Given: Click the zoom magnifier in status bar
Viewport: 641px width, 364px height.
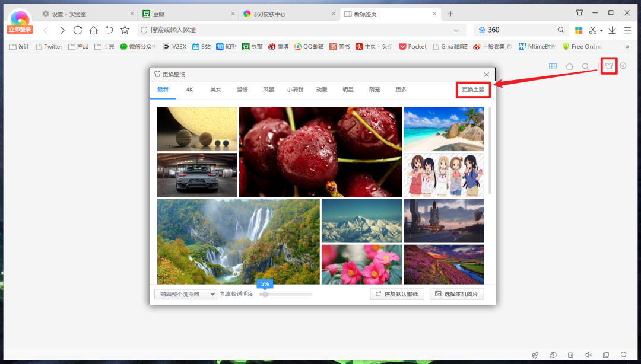Looking at the screenshot, I should [623, 355].
